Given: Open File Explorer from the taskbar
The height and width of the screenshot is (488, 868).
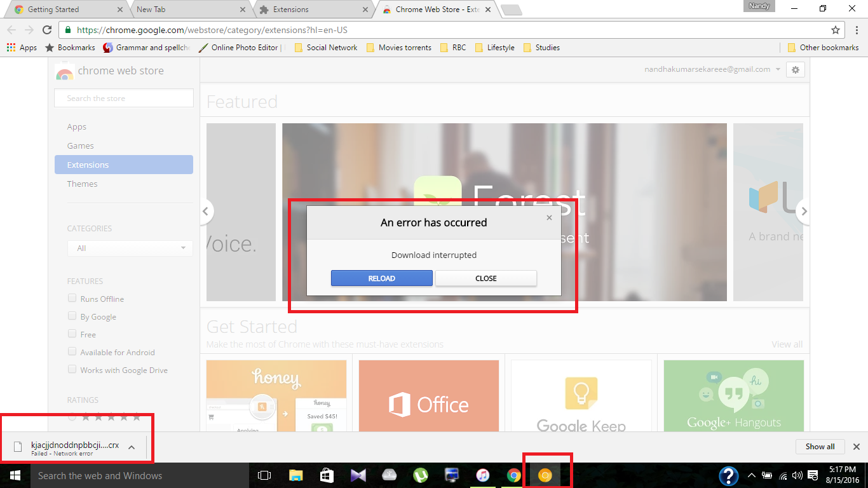Looking at the screenshot, I should (296, 475).
